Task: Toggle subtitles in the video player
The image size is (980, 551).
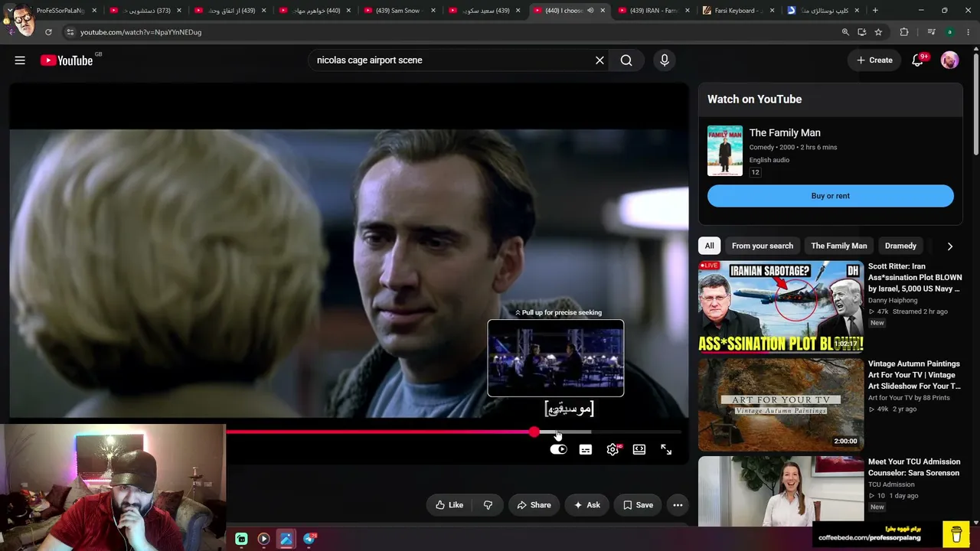Action: click(x=586, y=450)
